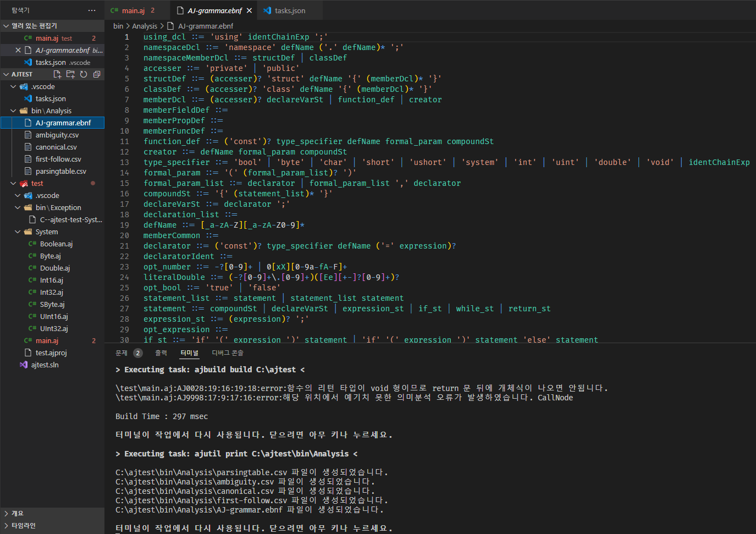
Task: Collapse the test folder
Action: tap(13, 183)
